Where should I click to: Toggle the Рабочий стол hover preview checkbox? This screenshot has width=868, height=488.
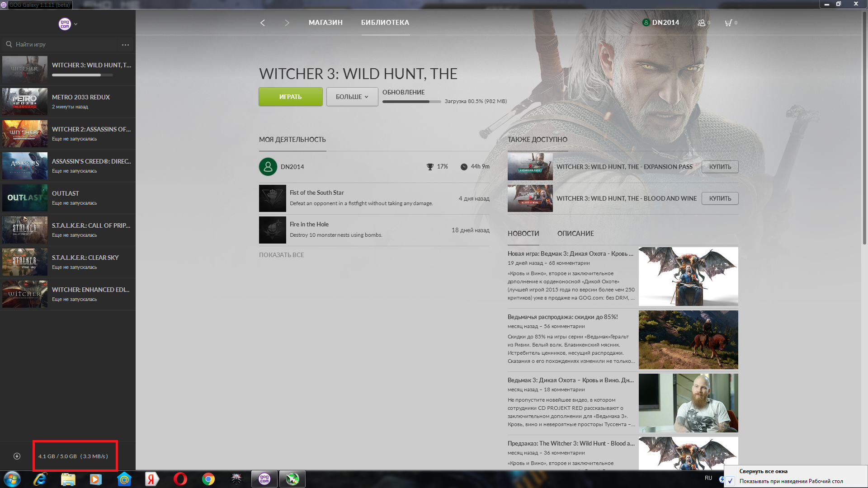pos(731,481)
